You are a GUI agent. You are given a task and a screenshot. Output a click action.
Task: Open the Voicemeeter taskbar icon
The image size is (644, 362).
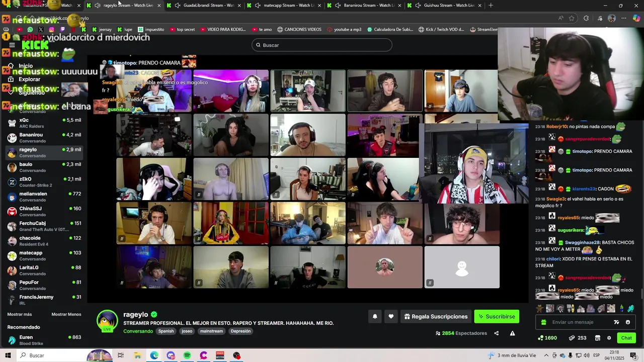(x=220, y=355)
